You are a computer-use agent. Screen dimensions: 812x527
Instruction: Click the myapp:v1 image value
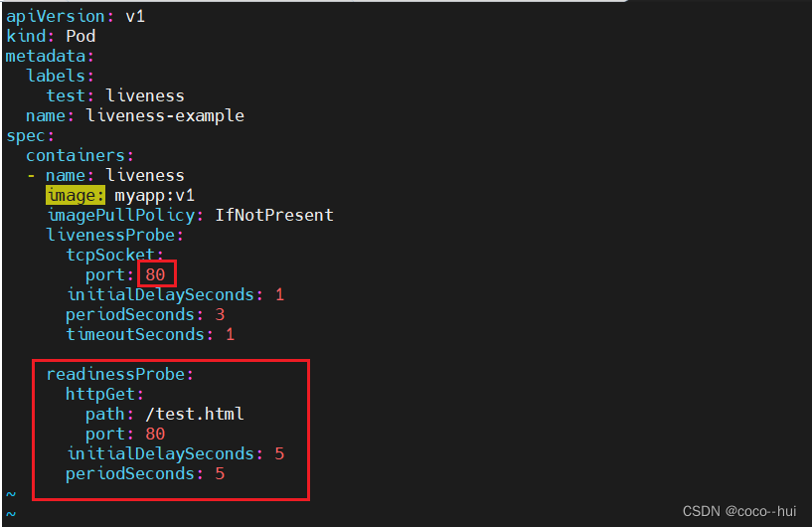pos(154,195)
